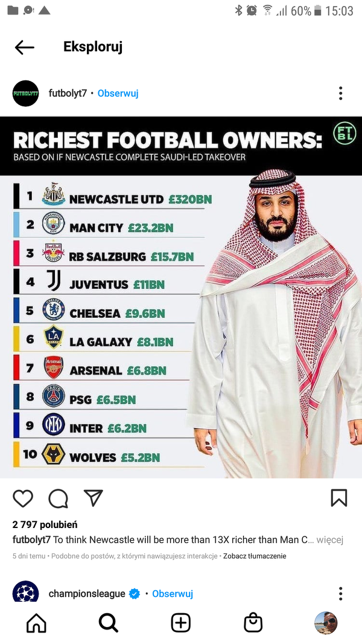Follow futbolyt7 via Obserwuj link
Image resolution: width=362 pixels, height=644 pixels.
118,93
